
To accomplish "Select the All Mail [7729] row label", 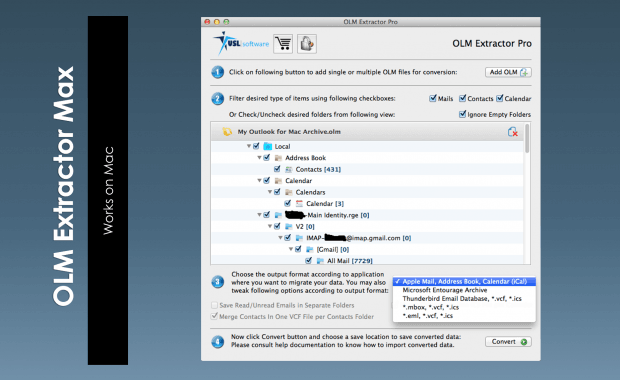I will pos(350,261).
